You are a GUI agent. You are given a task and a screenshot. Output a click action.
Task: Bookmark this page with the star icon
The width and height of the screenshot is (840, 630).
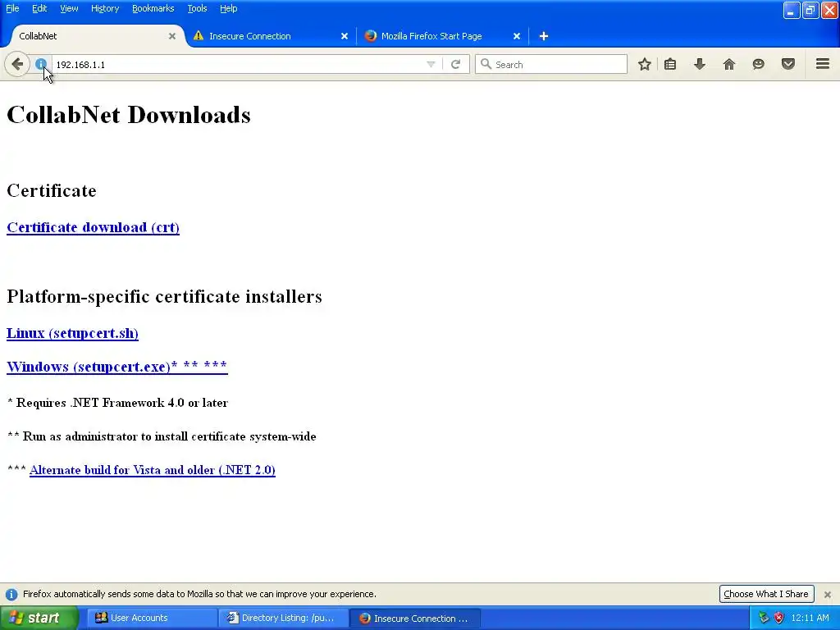(645, 64)
